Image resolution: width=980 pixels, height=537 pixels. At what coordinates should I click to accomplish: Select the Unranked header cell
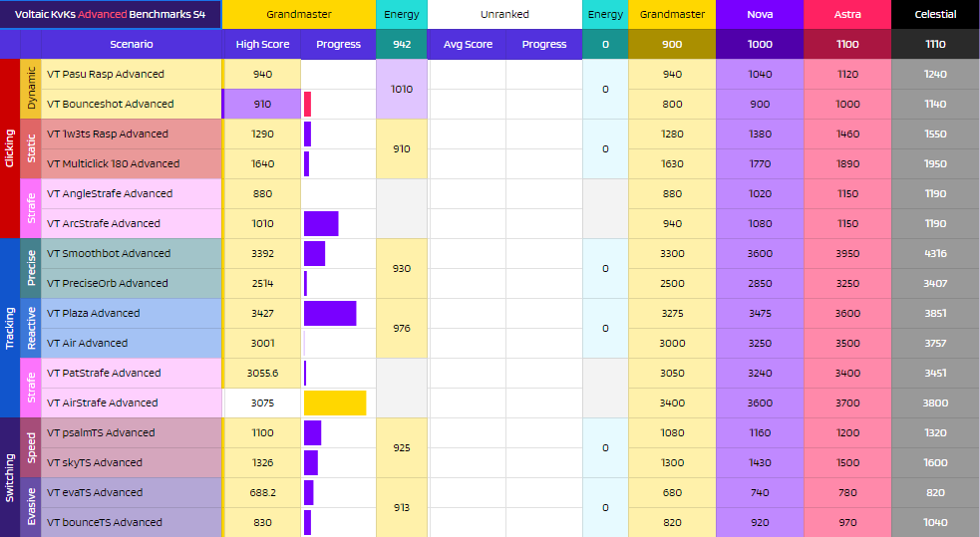(504, 14)
